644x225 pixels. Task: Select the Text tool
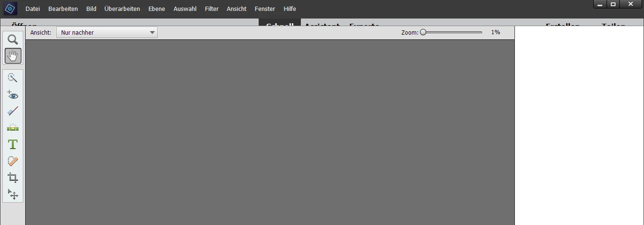coord(13,144)
